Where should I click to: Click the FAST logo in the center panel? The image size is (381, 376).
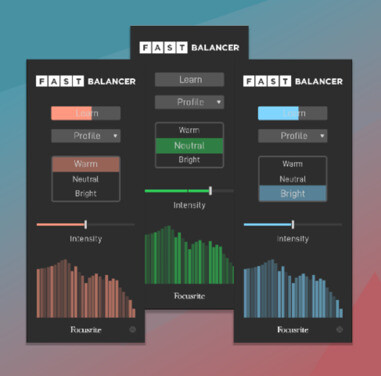163,48
